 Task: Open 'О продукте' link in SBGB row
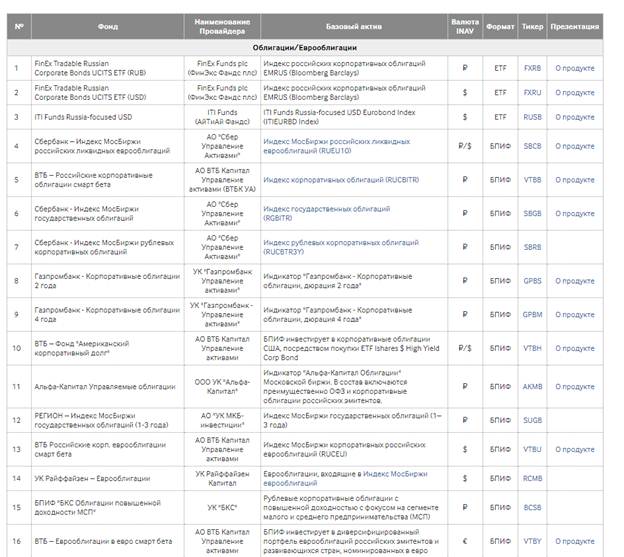coord(575,213)
